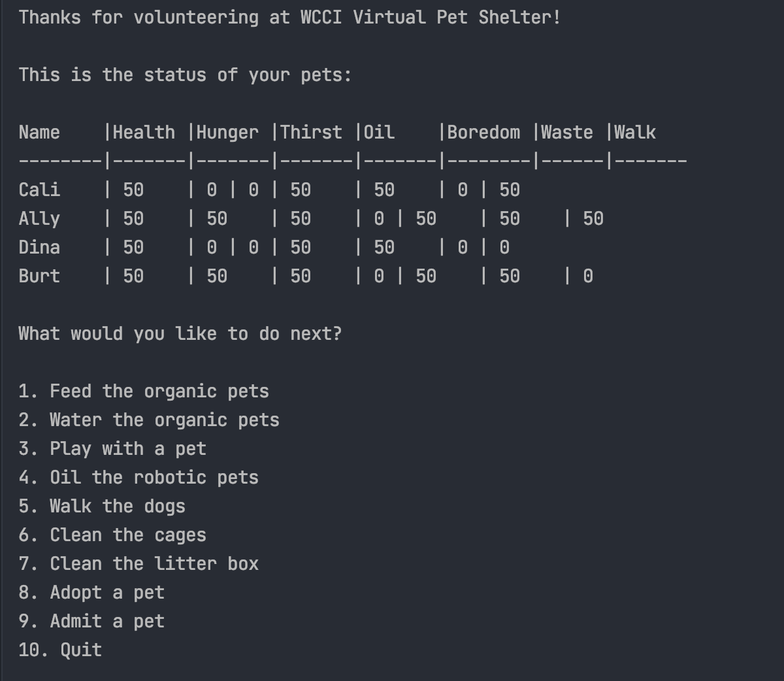784x681 pixels.
Task: Click the pet name Burt
Action: [39, 276]
